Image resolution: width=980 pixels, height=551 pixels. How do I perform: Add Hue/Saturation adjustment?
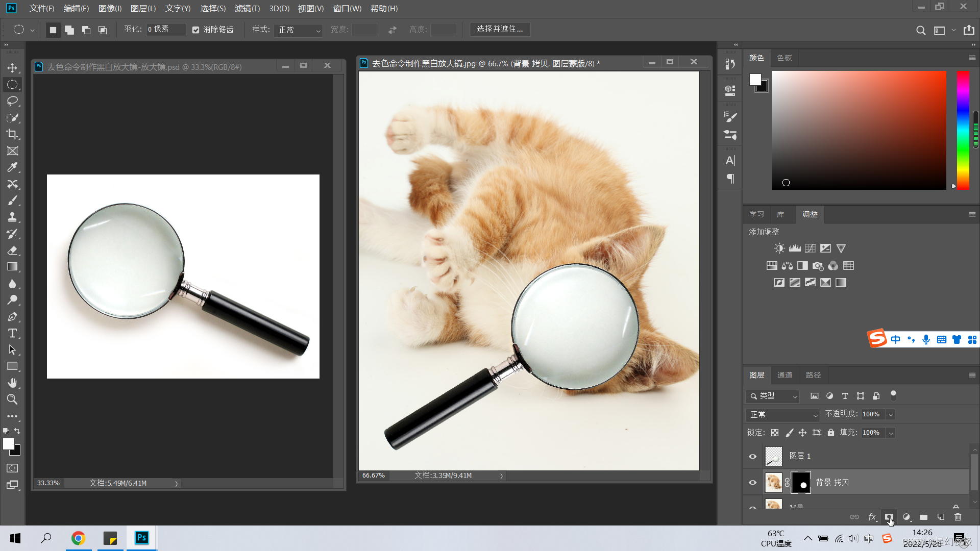pos(772,266)
